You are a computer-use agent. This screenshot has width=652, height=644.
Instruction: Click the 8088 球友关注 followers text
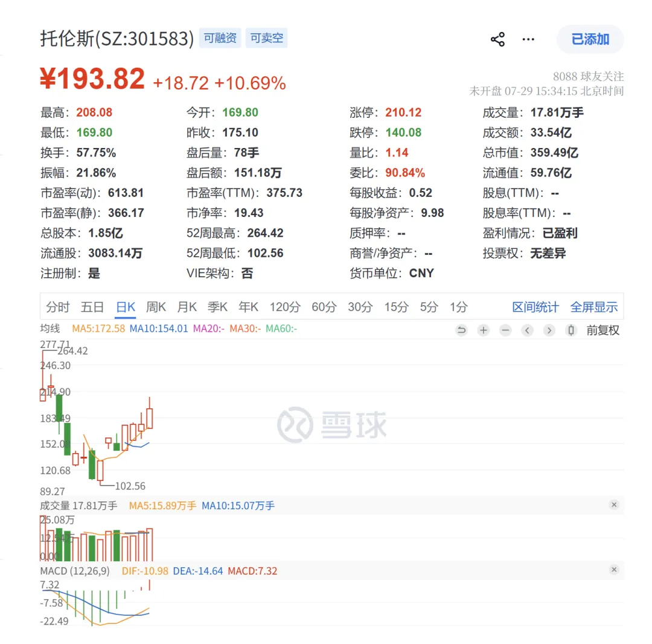tap(588, 77)
